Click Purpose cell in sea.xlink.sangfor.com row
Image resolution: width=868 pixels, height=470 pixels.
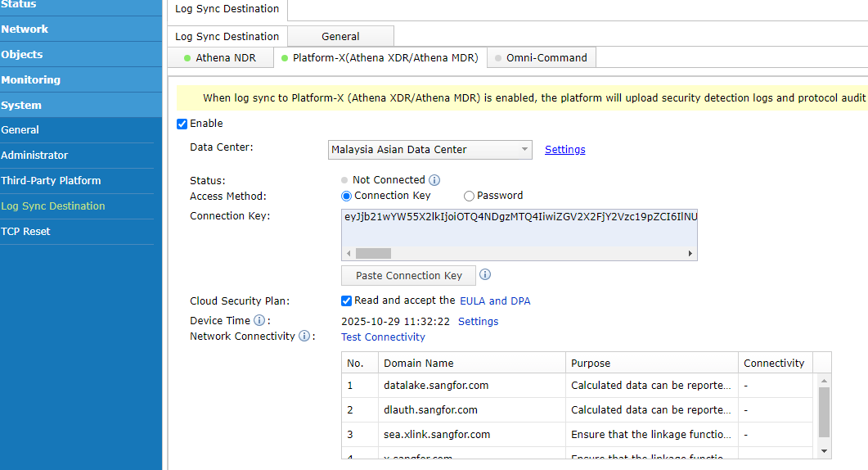pos(651,435)
